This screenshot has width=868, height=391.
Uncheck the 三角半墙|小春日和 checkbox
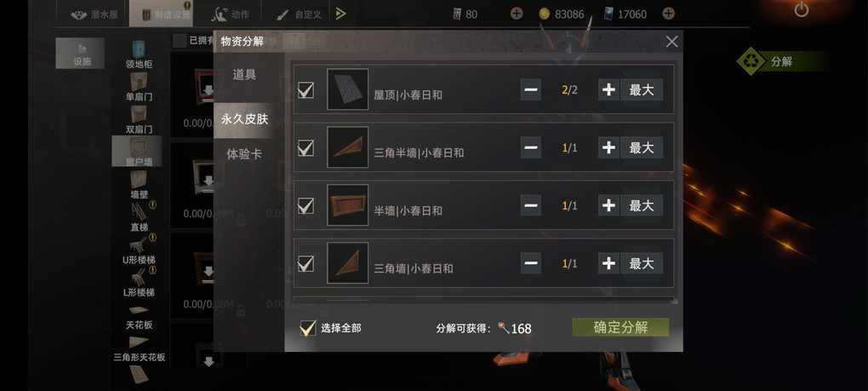(x=306, y=147)
